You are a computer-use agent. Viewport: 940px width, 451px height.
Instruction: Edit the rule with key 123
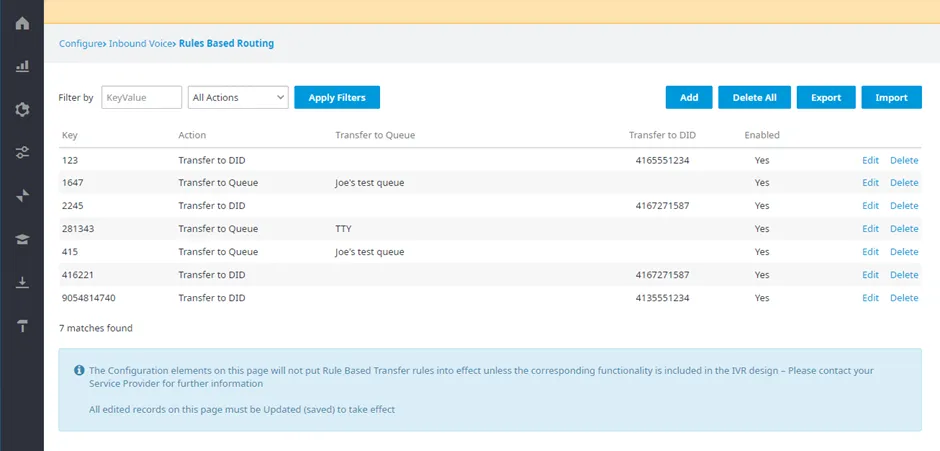point(870,160)
